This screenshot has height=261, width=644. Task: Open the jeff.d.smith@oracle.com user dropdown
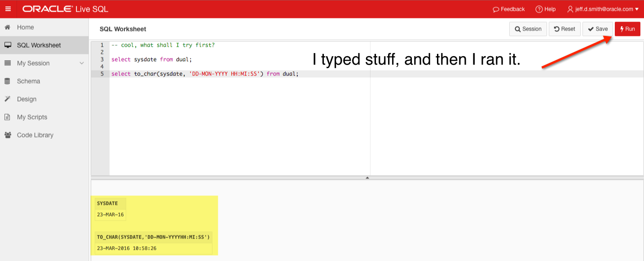[x=603, y=9]
